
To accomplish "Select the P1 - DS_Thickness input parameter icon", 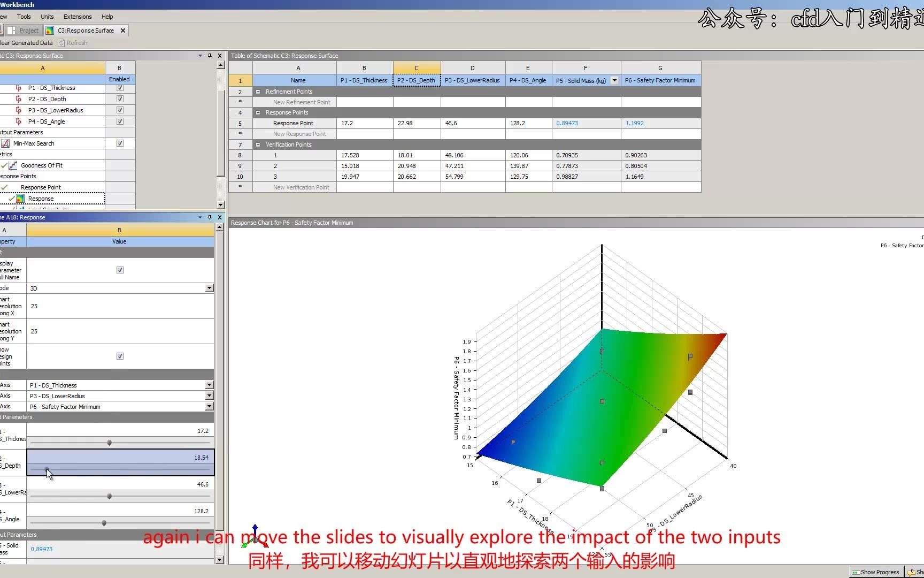I will [x=19, y=87].
